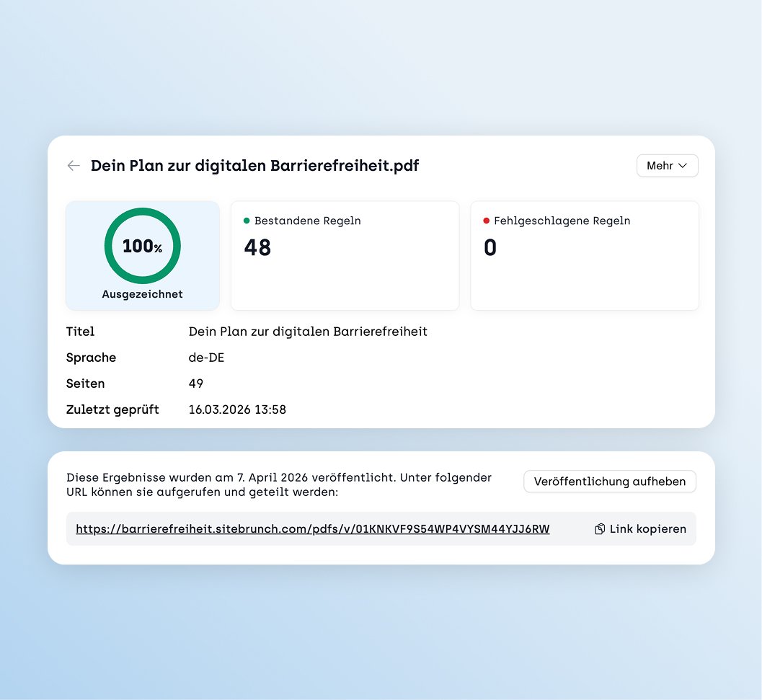This screenshot has height=700, width=762.
Task: Click the back arrow to leave the report
Action: 73,165
